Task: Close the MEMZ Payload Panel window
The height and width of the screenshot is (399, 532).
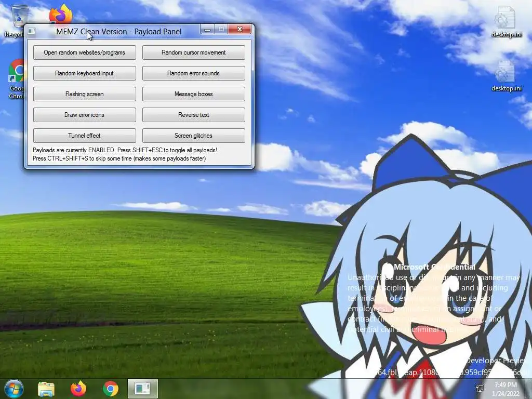Action: (x=240, y=30)
